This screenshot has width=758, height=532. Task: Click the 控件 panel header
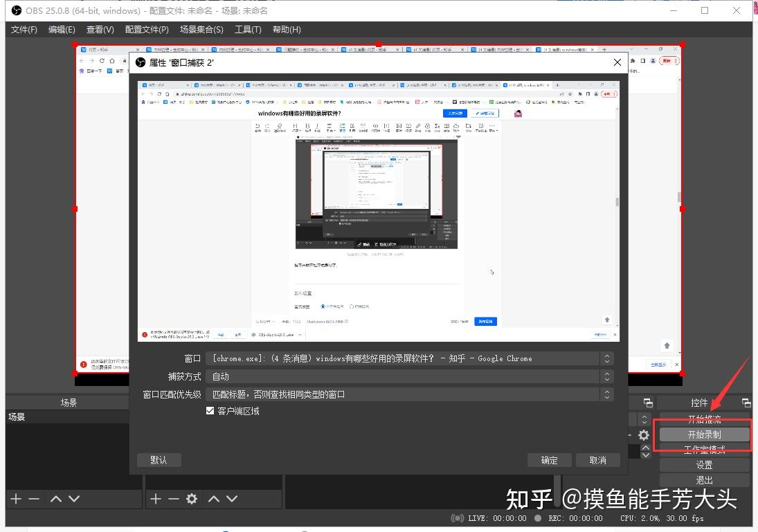pyautogui.click(x=699, y=403)
